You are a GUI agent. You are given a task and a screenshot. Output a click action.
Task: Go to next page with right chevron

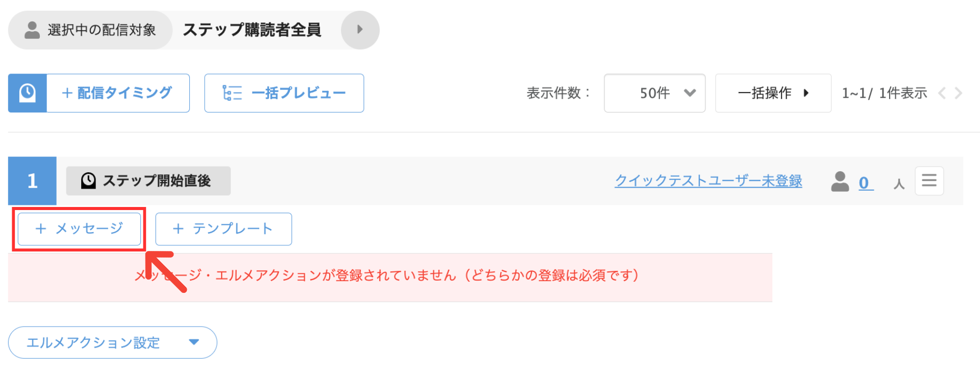click(x=958, y=93)
